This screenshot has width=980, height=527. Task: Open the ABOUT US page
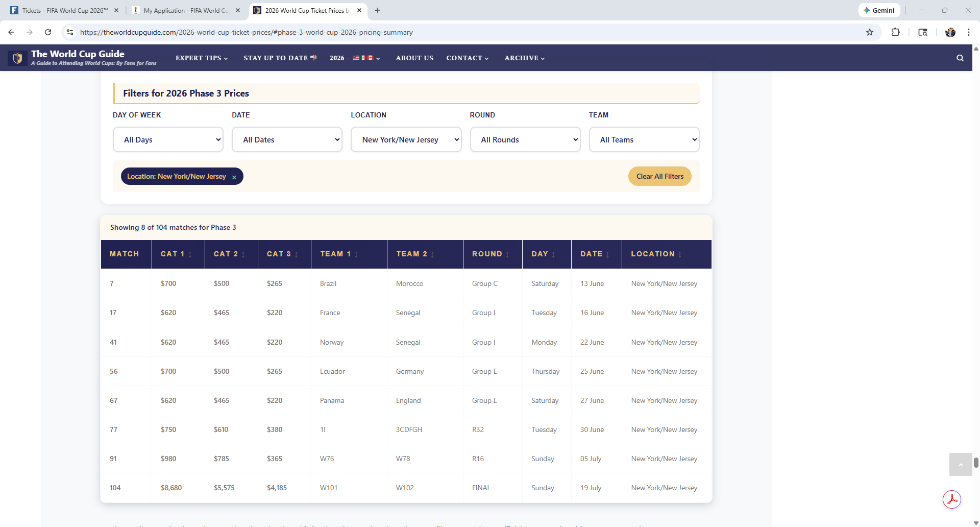pos(414,58)
